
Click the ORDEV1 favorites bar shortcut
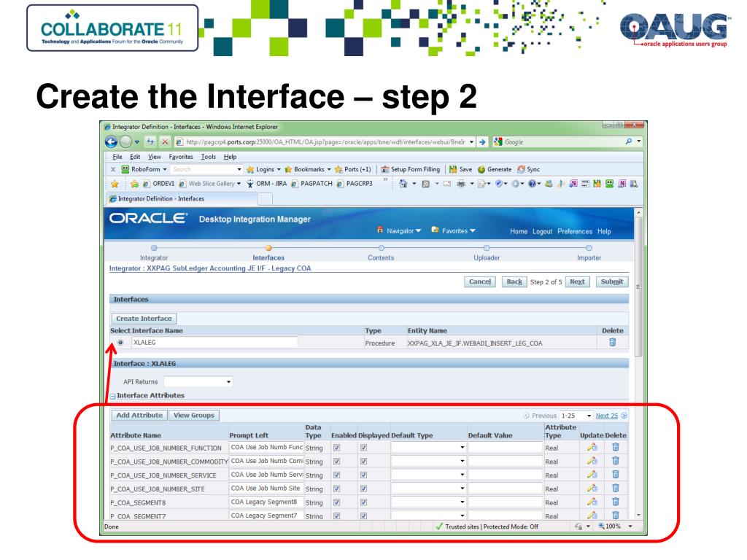(x=158, y=183)
